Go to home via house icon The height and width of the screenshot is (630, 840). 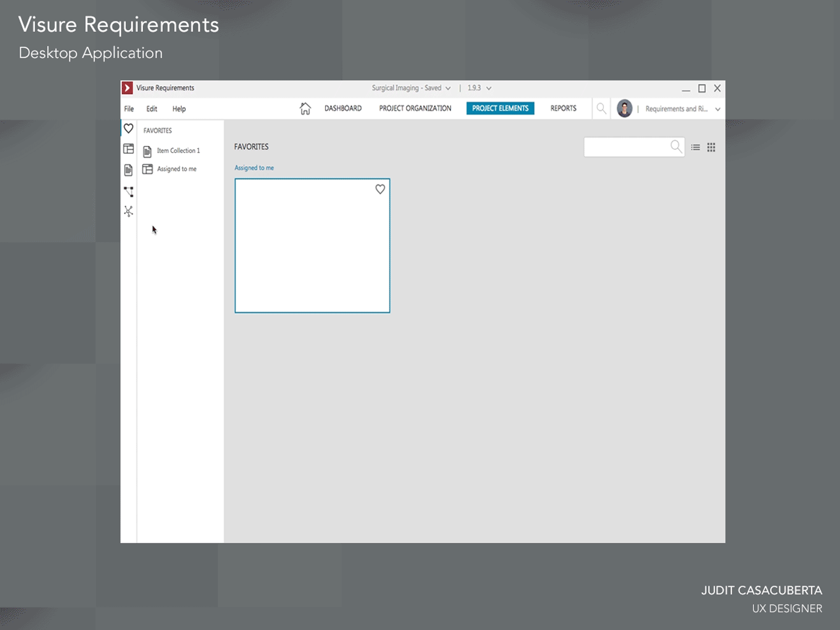click(x=305, y=109)
